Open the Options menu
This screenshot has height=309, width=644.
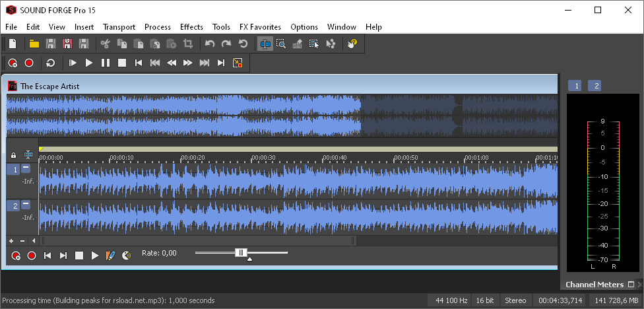pos(304,27)
